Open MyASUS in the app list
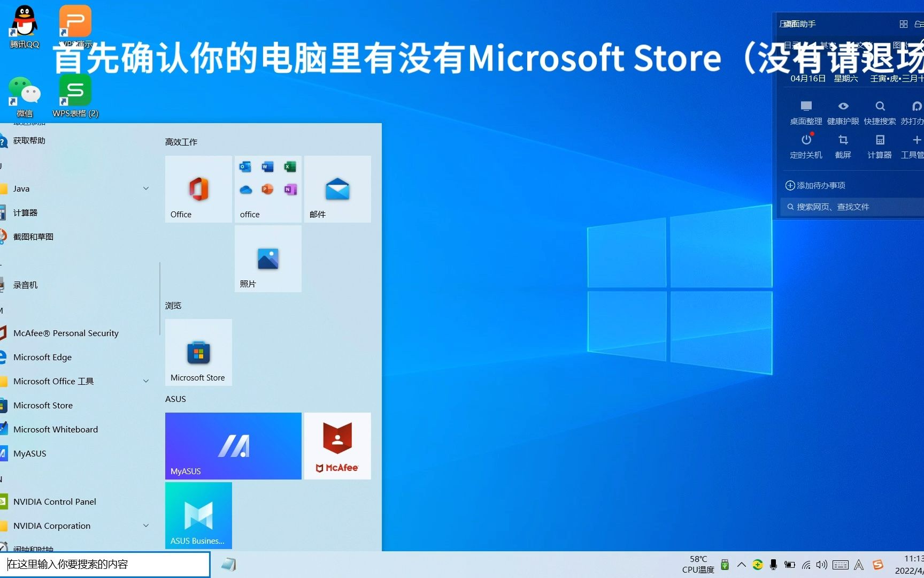The width and height of the screenshot is (924, 578). point(78,453)
